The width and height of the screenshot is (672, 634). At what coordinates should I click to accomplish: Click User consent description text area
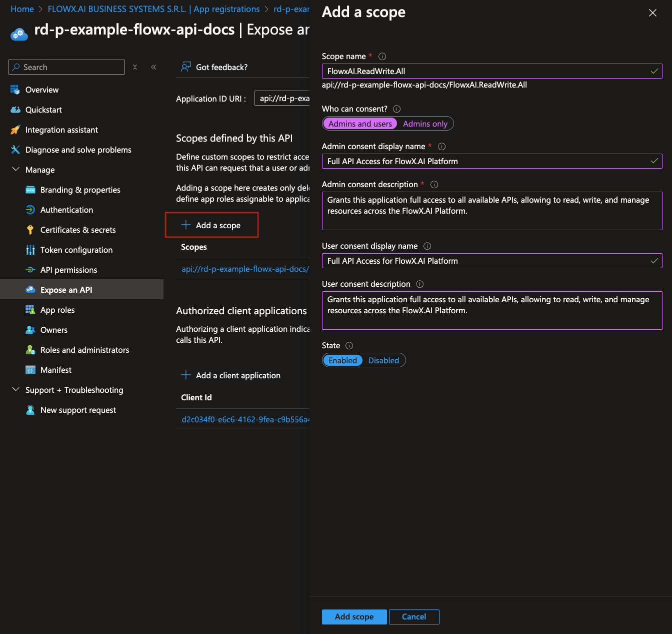pos(492,310)
